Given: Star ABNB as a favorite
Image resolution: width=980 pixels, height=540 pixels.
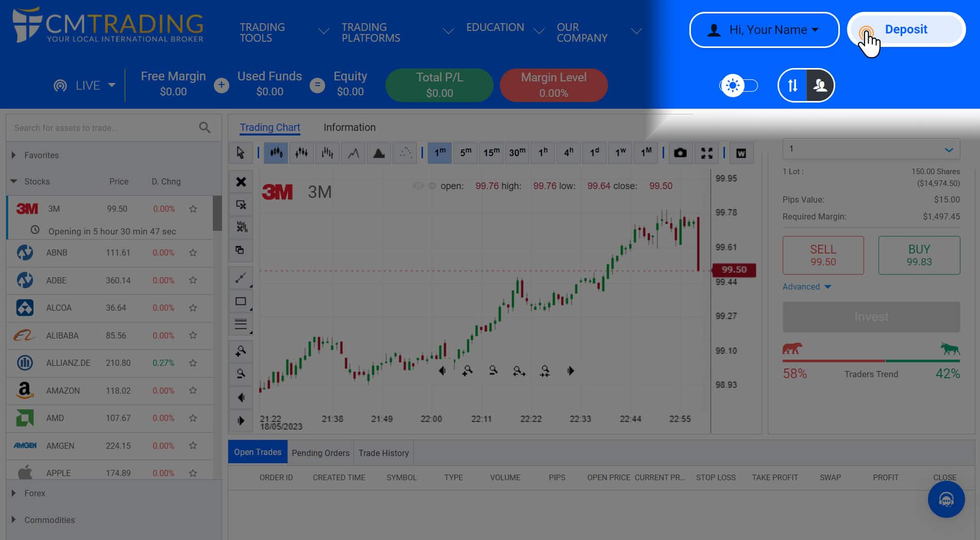Looking at the screenshot, I should point(193,252).
